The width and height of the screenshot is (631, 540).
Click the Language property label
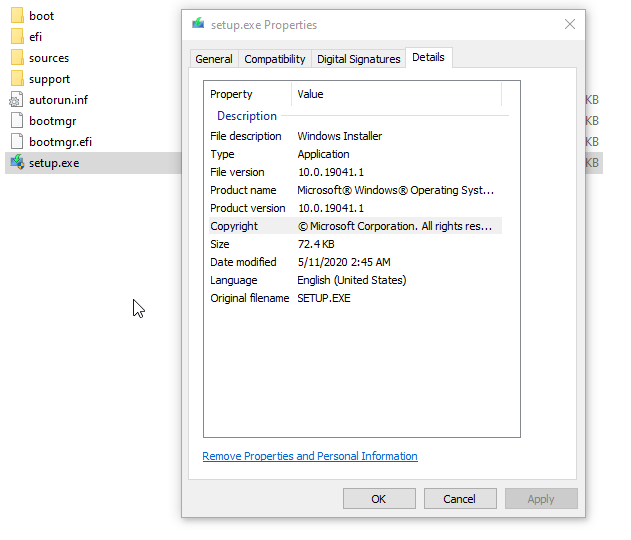pos(233,280)
